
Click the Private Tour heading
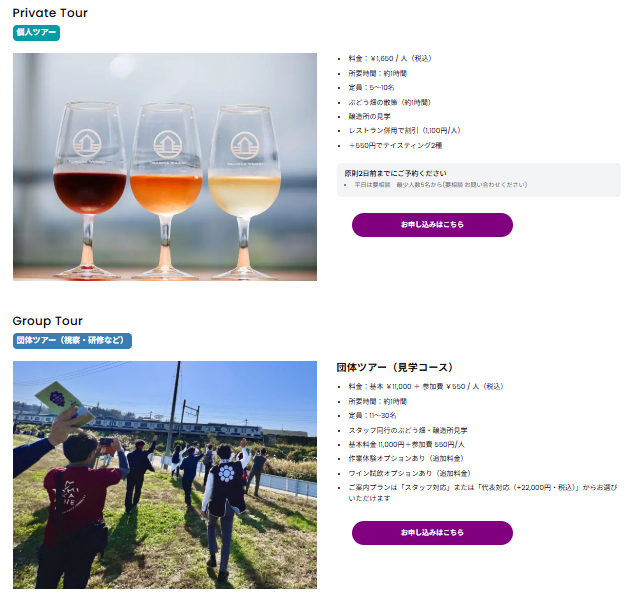tap(50, 13)
